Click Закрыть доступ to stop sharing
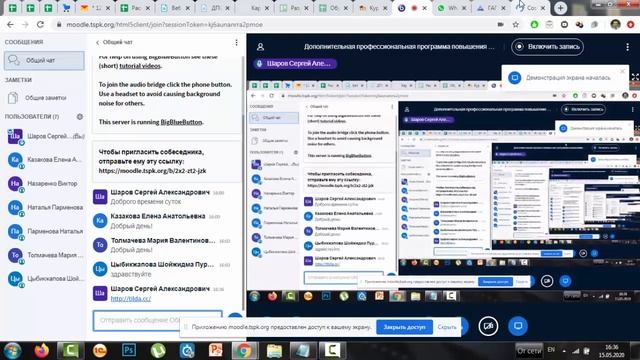This screenshot has width=640, height=360. point(404,327)
